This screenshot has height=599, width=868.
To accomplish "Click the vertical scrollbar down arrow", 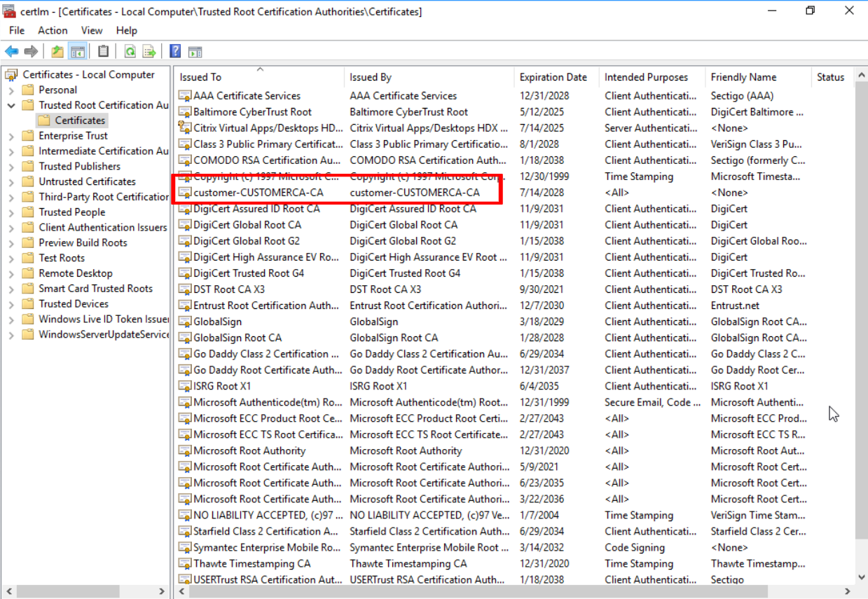I will pyautogui.click(x=861, y=577).
